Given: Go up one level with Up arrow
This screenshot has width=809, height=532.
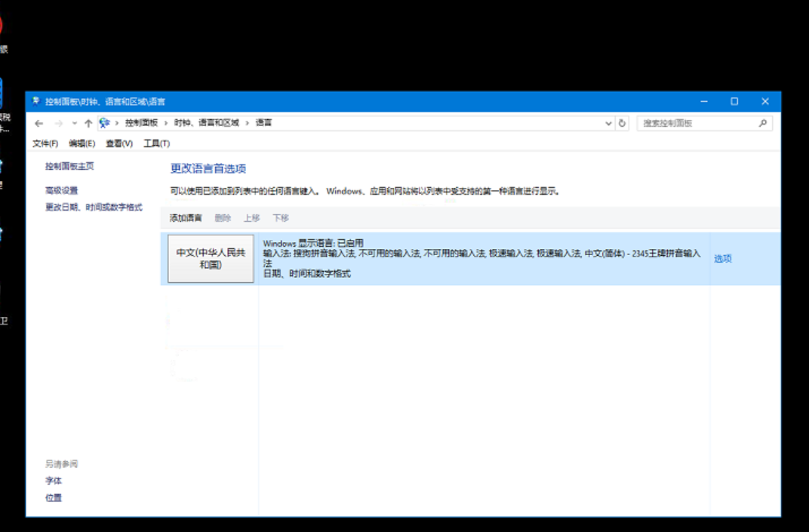Looking at the screenshot, I should coord(88,123).
